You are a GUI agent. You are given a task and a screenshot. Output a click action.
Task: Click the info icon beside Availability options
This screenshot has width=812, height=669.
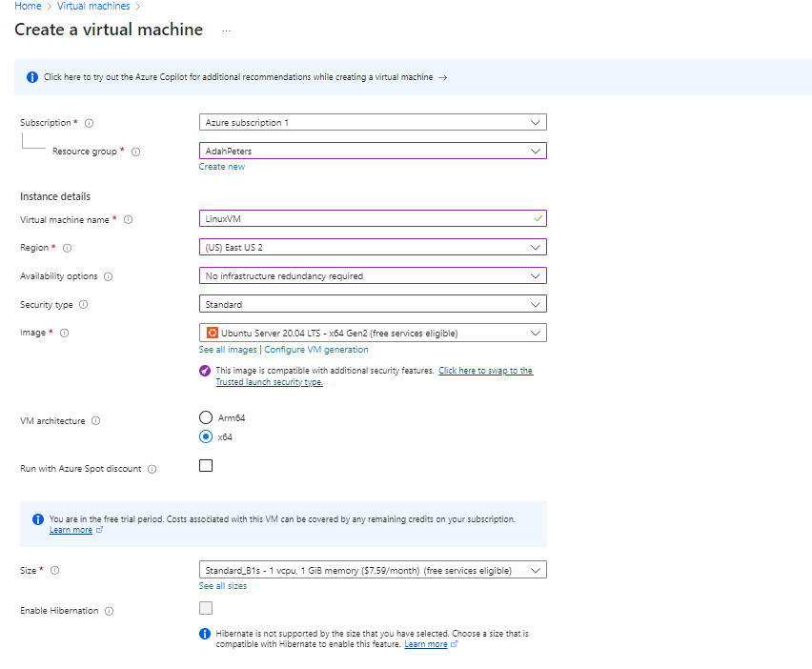coord(108,277)
